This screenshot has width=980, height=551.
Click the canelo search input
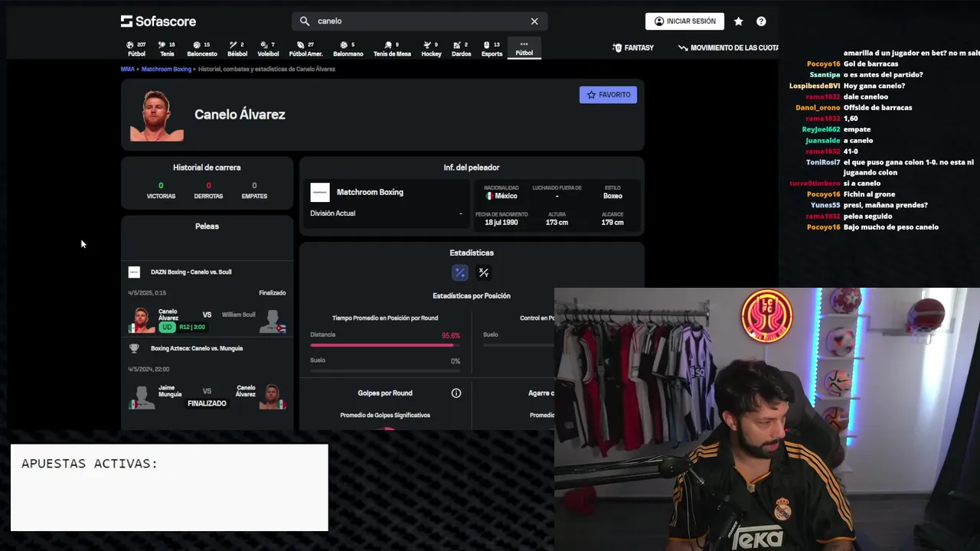420,21
